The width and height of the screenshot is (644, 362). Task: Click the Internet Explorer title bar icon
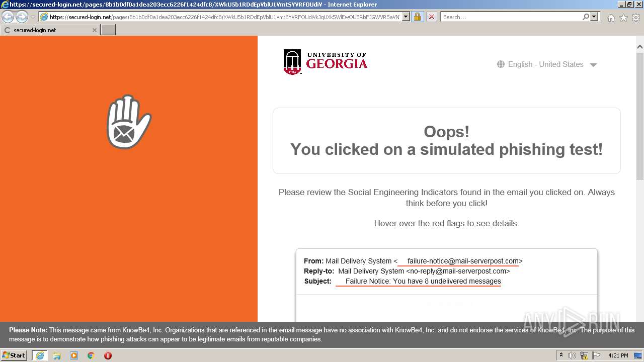click(x=5, y=5)
